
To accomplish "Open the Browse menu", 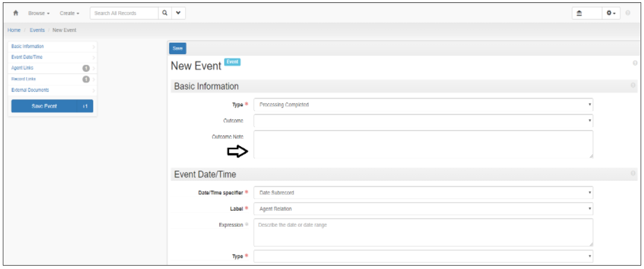I will [39, 13].
